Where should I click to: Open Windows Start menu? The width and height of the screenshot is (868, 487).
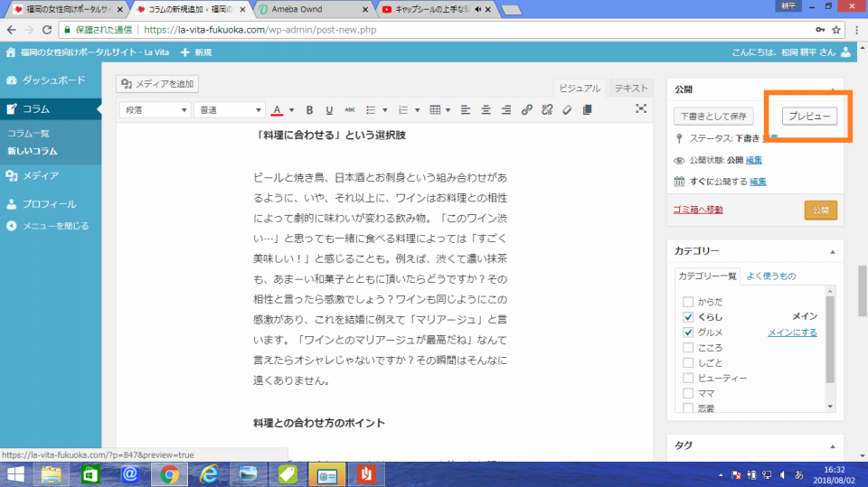click(16, 475)
